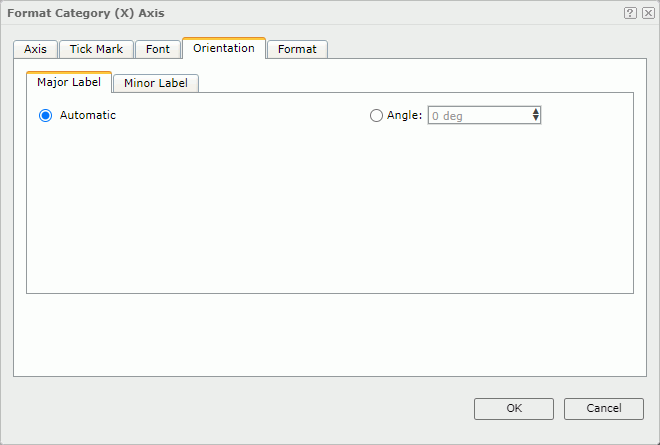Close the Format Category (X) Axis dialog
The image size is (660, 445).
pyautogui.click(x=648, y=13)
